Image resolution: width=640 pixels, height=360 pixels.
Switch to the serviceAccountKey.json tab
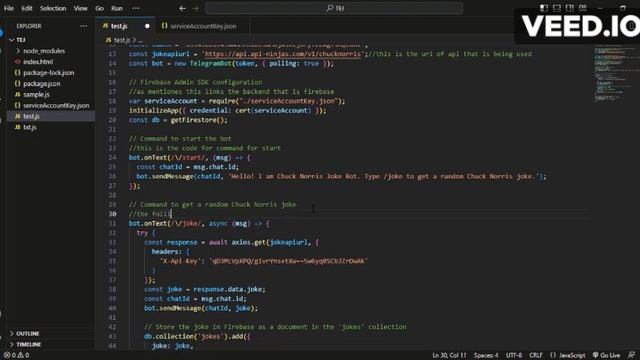point(203,26)
